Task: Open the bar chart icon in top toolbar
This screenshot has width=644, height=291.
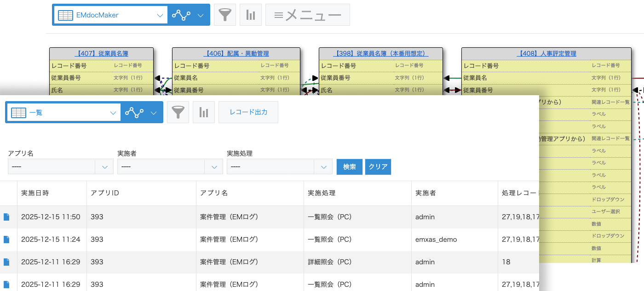Action: tap(251, 14)
